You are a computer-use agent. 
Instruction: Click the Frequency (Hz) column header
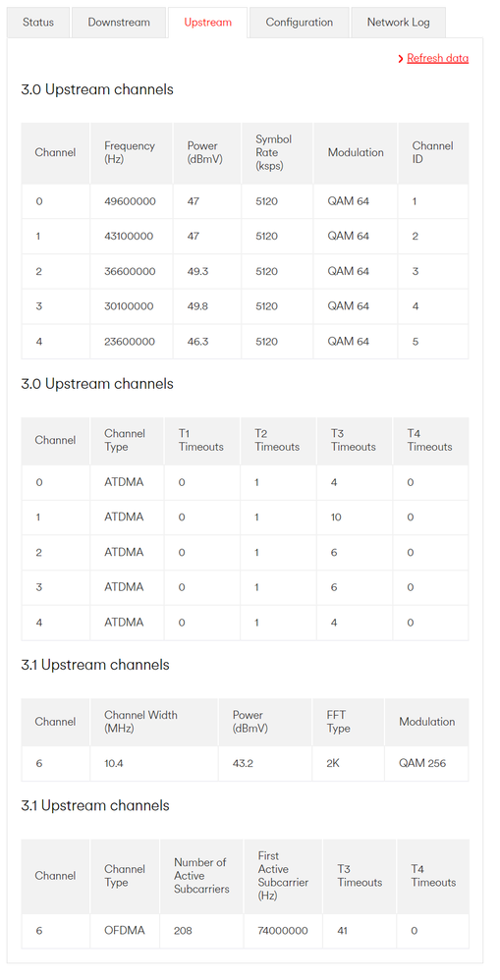(130, 152)
